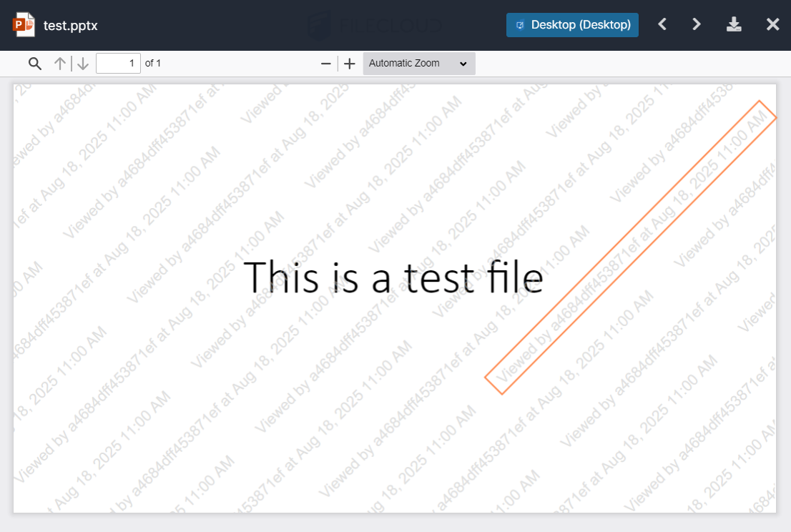Click the PowerPoint file icon beside the filename
This screenshot has width=791, height=532.
coord(24,23)
